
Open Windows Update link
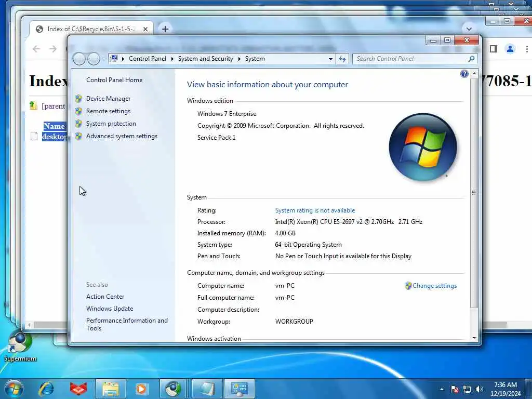point(110,309)
